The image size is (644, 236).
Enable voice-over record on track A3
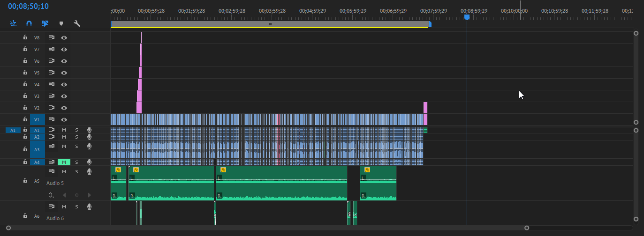tap(89, 147)
